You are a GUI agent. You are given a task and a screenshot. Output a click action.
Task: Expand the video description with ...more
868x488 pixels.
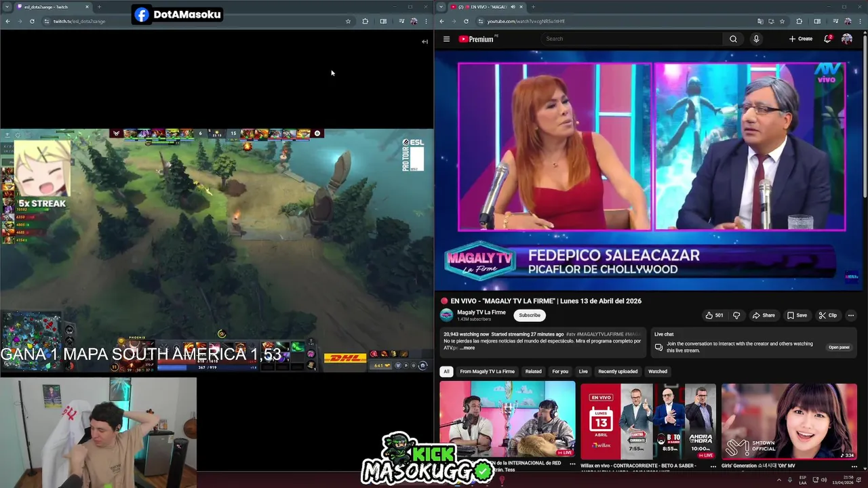pyautogui.click(x=468, y=348)
